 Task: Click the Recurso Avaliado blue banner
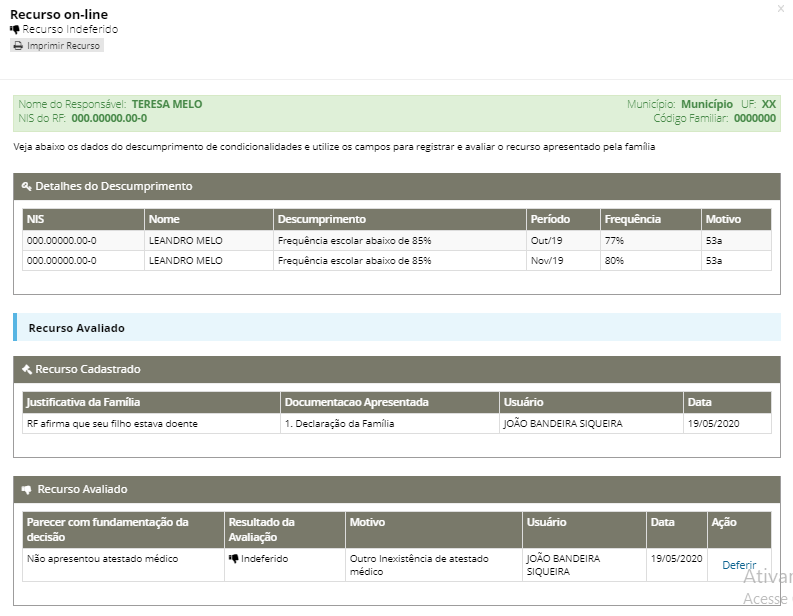tap(397, 327)
